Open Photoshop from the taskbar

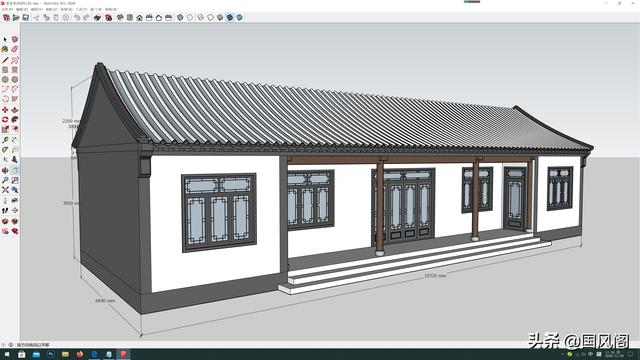(51, 354)
